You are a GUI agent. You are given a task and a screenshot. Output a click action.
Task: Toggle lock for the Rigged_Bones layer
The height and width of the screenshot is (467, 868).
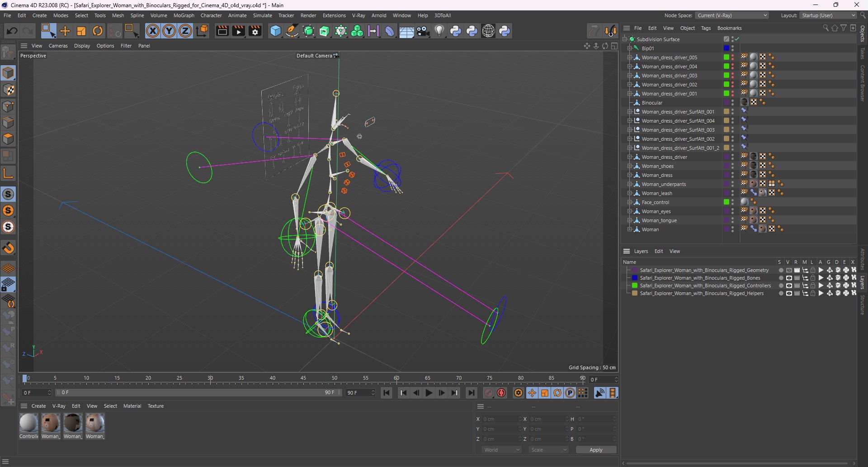[x=813, y=278]
